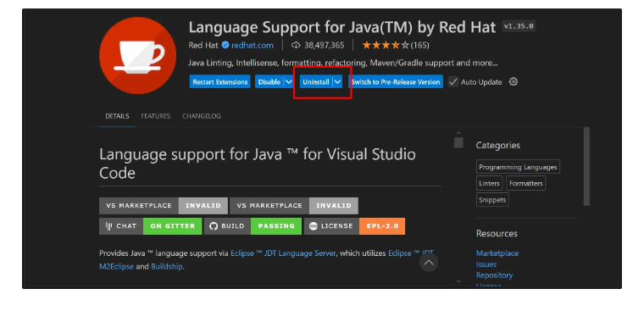This screenshot has height=322, width=644.
Task: Switch to the FEATURES tab
Action: 156,116
